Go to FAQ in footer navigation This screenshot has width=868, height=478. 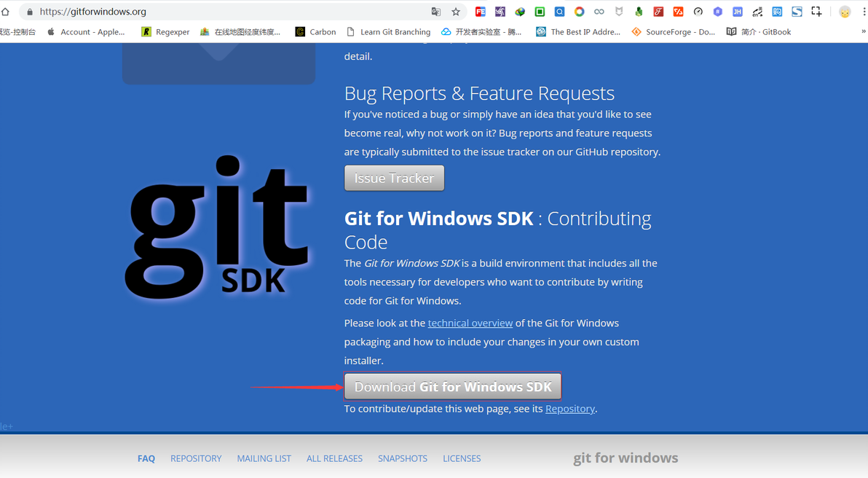146,458
